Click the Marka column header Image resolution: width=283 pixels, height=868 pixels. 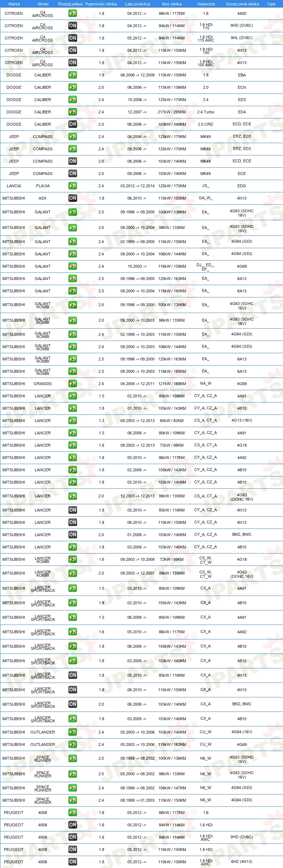(x=14, y=4)
